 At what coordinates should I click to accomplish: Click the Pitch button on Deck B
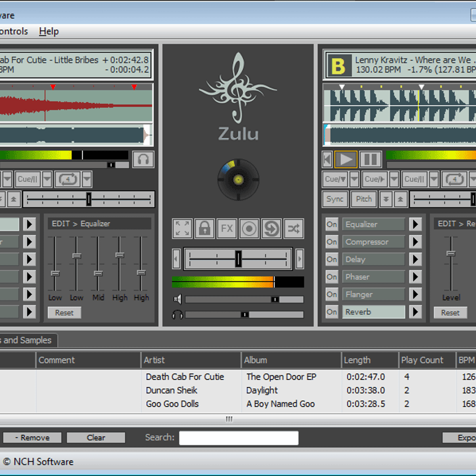[364, 199]
